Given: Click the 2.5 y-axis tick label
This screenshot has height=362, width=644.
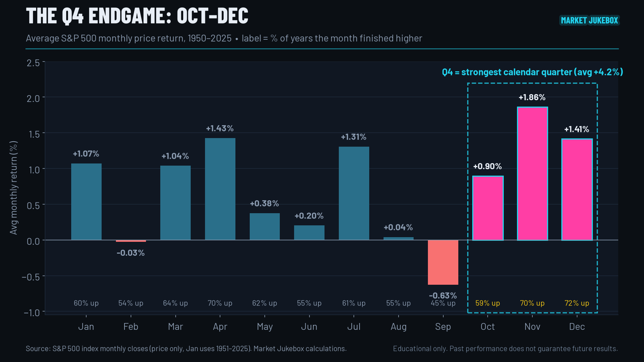Looking at the screenshot, I should click(x=33, y=63).
